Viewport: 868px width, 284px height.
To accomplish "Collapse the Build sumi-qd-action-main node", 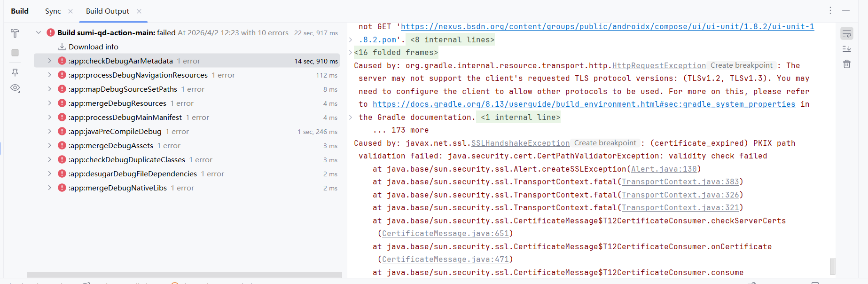I will click(x=39, y=32).
